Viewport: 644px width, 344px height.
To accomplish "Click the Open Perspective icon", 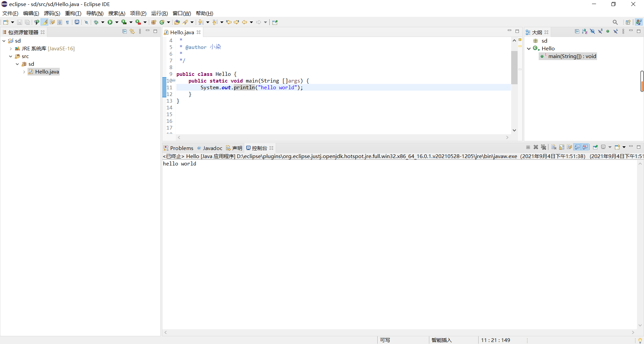I will (x=628, y=22).
